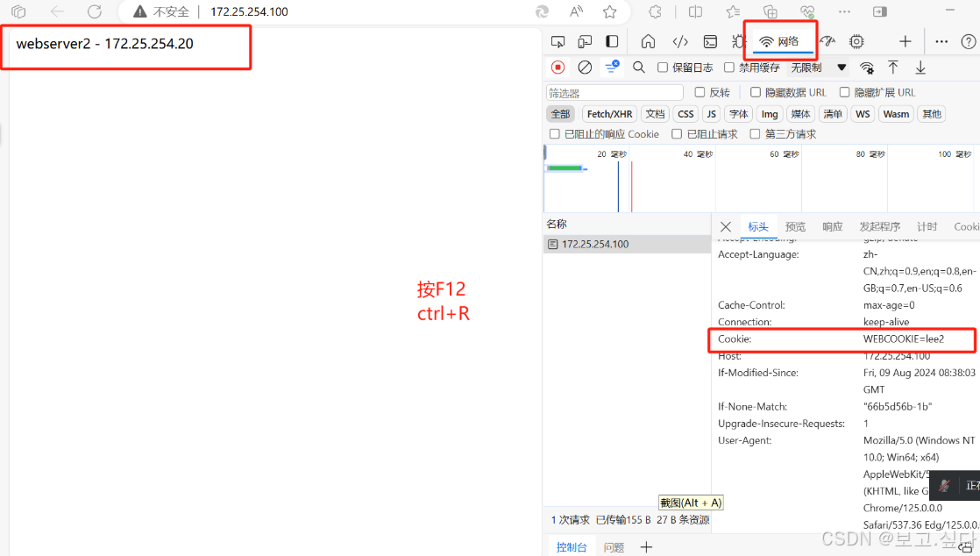Filter requests by WS
The image size is (980, 556).
point(863,114)
